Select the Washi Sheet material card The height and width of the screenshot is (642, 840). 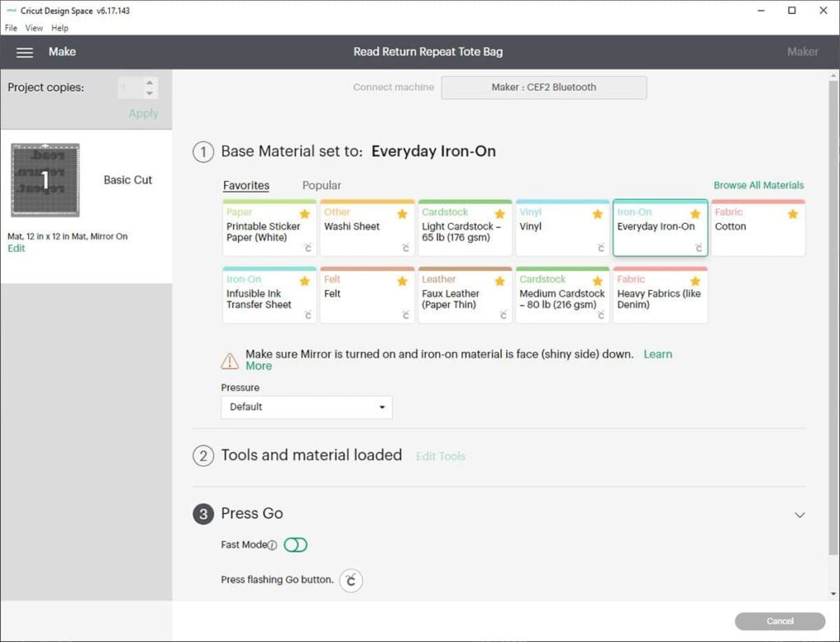pos(367,228)
